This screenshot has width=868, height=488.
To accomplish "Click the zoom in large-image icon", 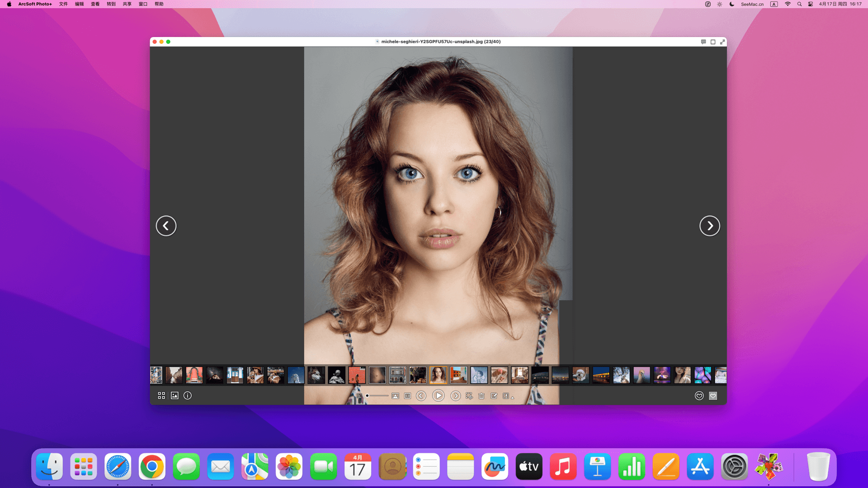I will (x=395, y=396).
